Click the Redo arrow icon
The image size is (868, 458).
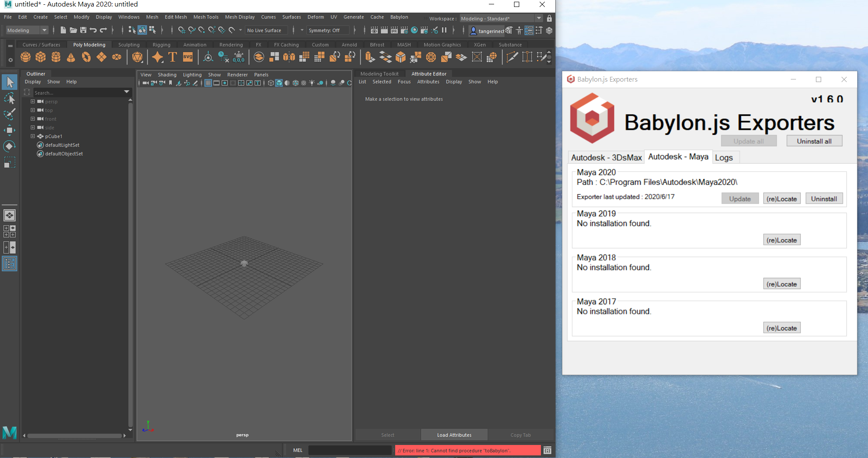coord(103,30)
